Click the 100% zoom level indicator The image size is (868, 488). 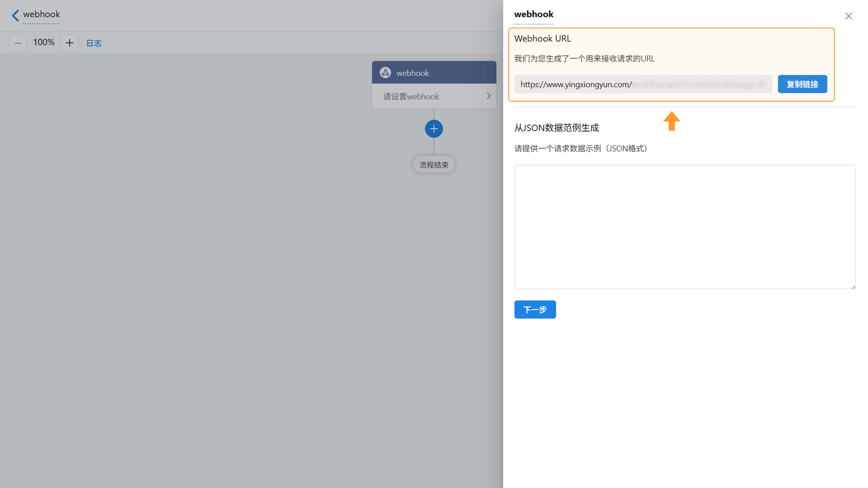point(44,42)
